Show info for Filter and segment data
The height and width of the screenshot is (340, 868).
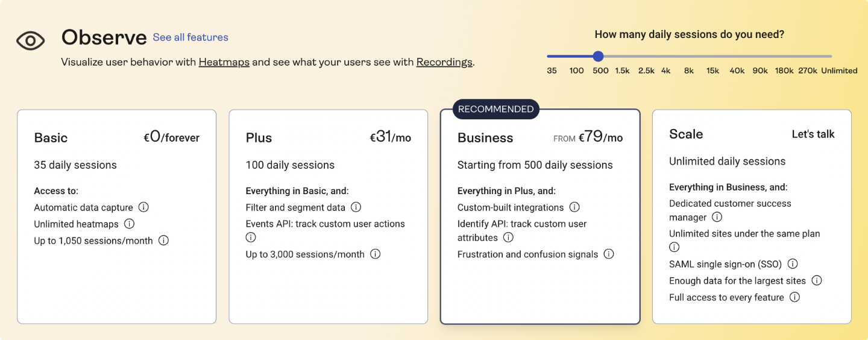pos(356,207)
